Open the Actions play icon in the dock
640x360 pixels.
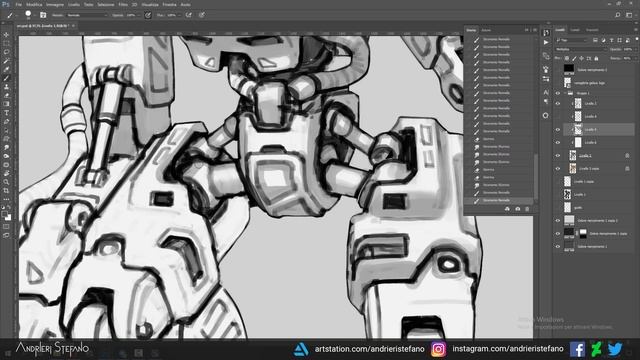pos(546,42)
